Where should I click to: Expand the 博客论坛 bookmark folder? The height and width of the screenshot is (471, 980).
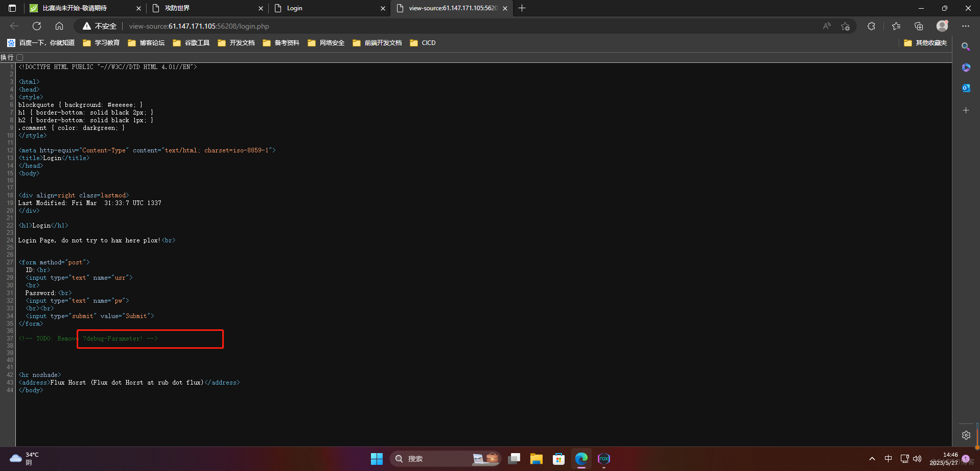(146, 43)
